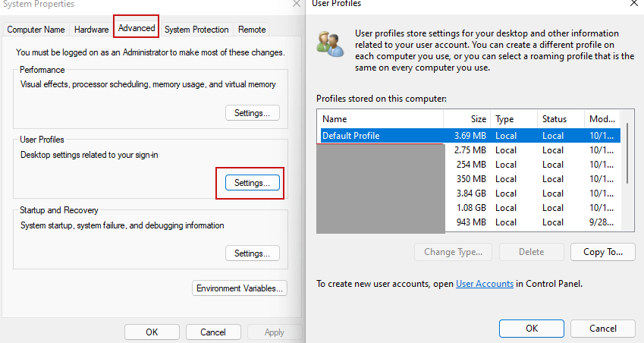
Task: Select the Default Profile row
Action: 469,136
